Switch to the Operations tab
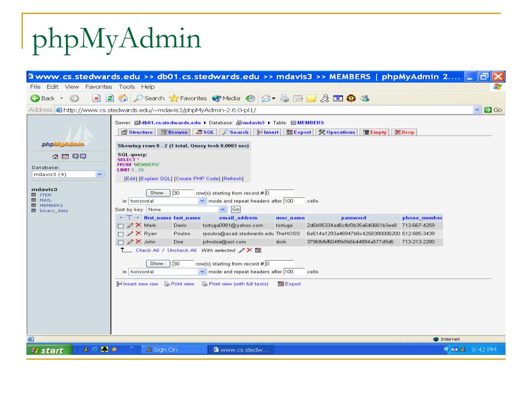The image size is (532, 399). point(337,132)
